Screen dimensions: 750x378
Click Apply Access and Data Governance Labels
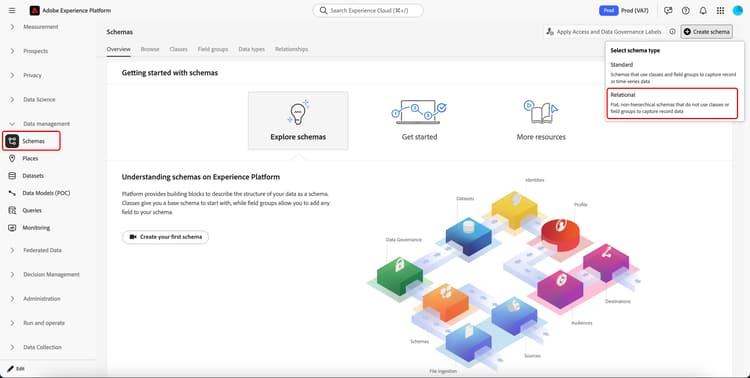coord(604,32)
